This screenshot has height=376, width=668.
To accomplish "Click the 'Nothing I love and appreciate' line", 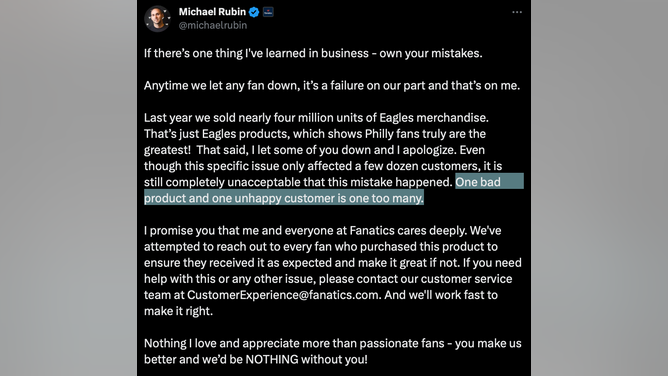I will click(333, 343).
